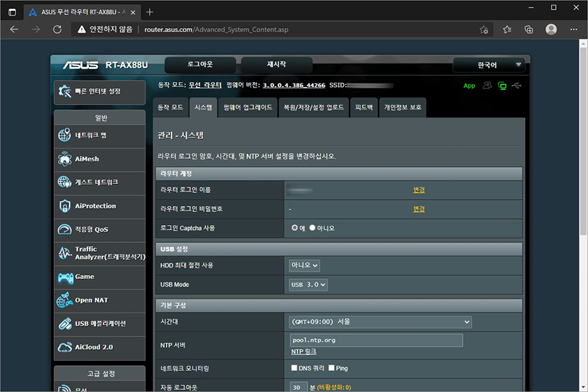Open the 시간대 timezone dropdown
588x392 pixels.
380,322
